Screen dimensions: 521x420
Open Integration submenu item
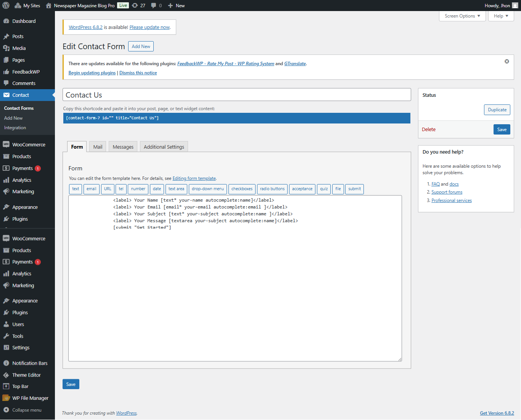click(15, 128)
